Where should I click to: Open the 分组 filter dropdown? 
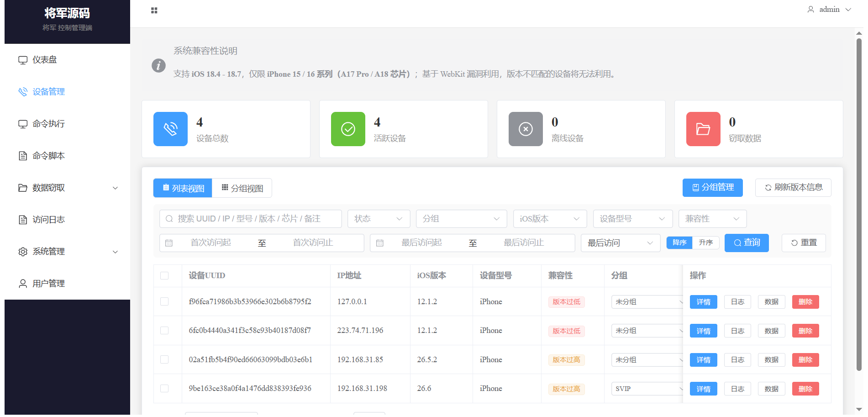click(462, 219)
